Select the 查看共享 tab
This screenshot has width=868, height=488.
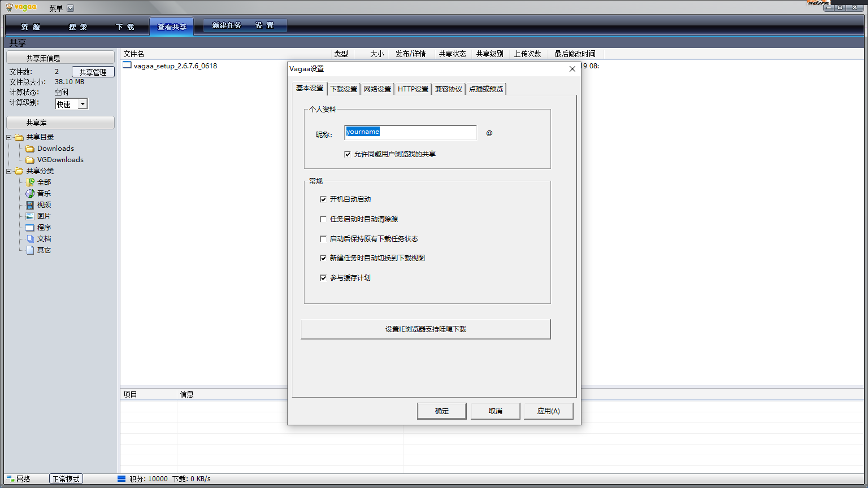(172, 27)
